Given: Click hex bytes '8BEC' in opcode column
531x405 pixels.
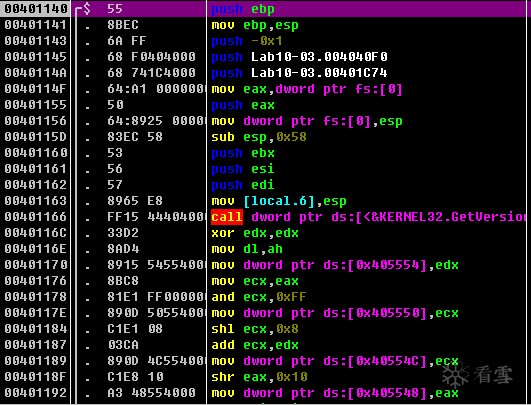Looking at the screenshot, I should point(123,25).
